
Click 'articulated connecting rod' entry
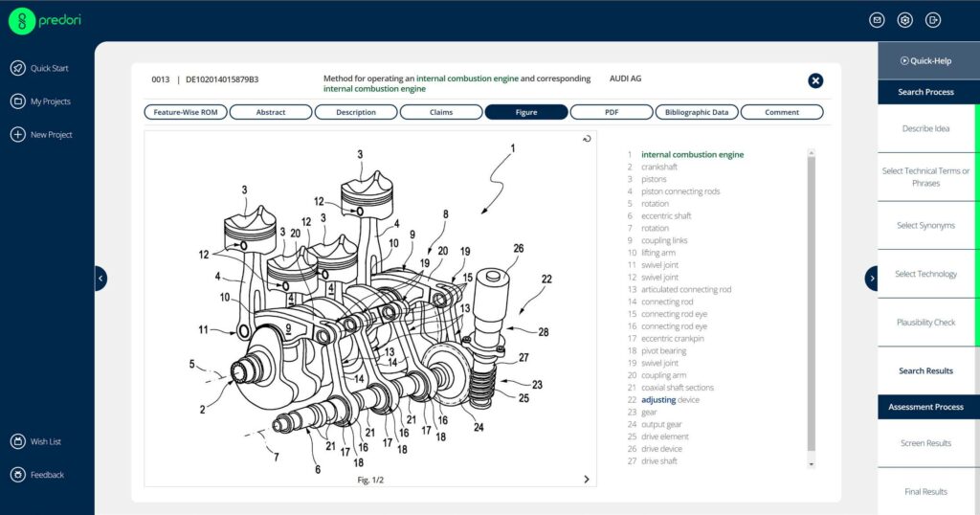(x=685, y=289)
